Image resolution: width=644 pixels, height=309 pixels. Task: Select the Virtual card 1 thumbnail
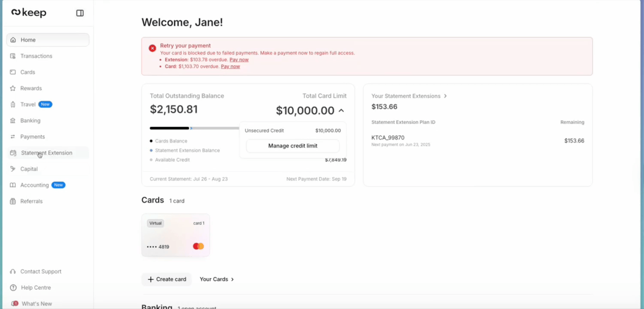tap(175, 235)
